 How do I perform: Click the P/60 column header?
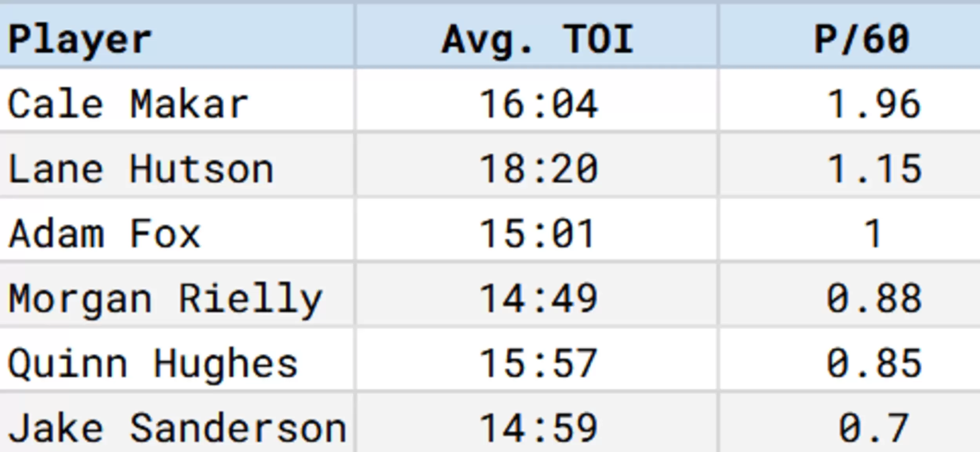[x=850, y=36]
